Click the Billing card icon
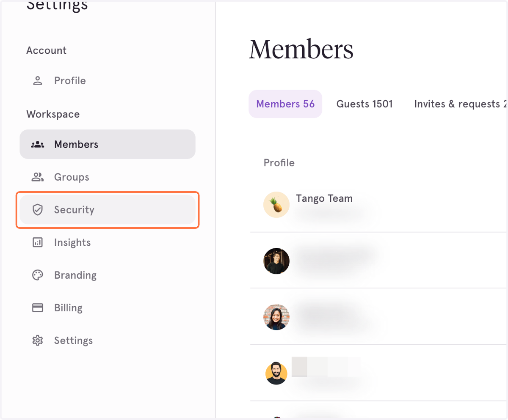 point(38,307)
